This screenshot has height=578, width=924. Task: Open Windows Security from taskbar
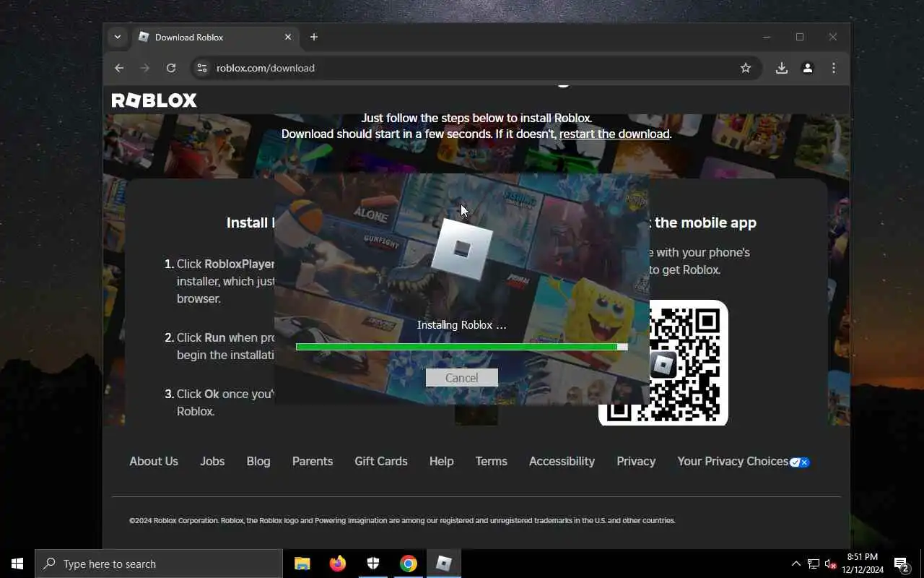click(x=373, y=564)
